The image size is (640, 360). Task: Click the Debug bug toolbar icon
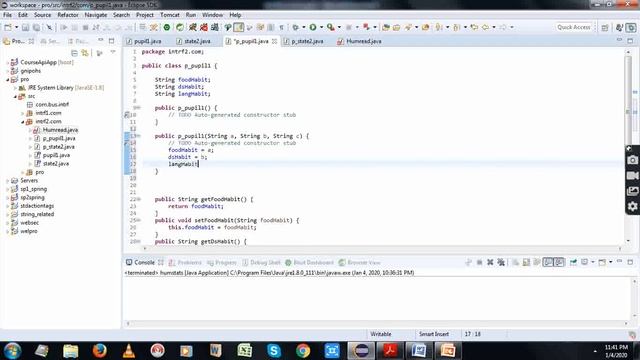[x=296, y=27]
